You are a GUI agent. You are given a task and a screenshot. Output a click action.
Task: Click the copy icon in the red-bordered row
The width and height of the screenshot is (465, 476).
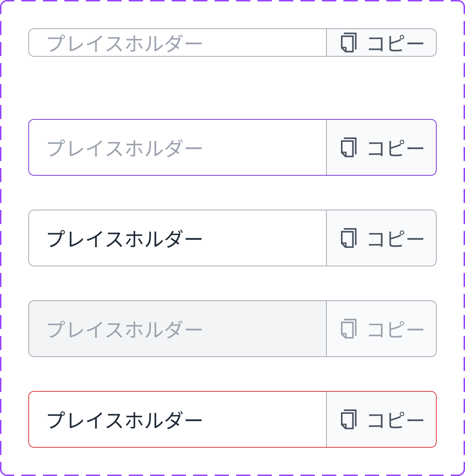[349, 419]
